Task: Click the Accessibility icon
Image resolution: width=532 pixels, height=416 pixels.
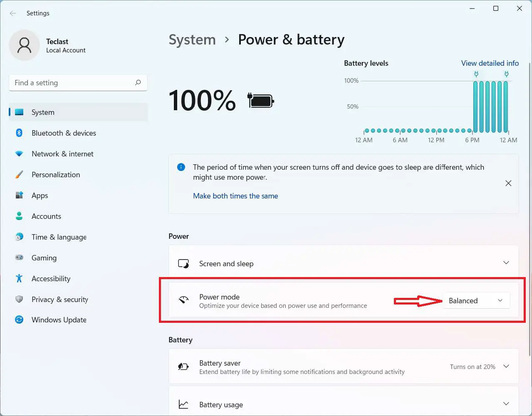Action: (x=19, y=278)
